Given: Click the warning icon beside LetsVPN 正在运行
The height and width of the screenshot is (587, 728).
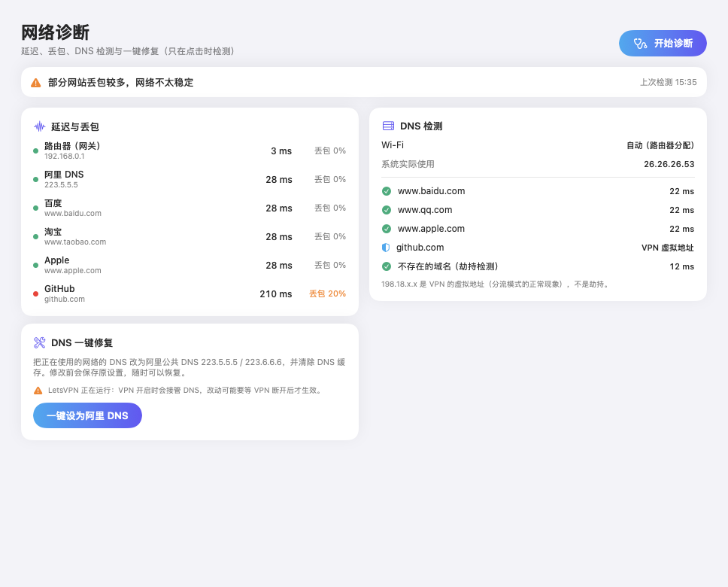Looking at the screenshot, I should point(38,391).
